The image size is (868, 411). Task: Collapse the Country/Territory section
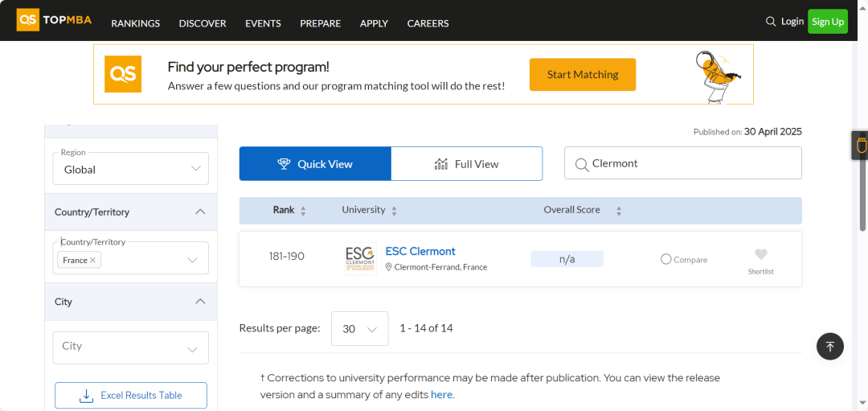(x=201, y=212)
